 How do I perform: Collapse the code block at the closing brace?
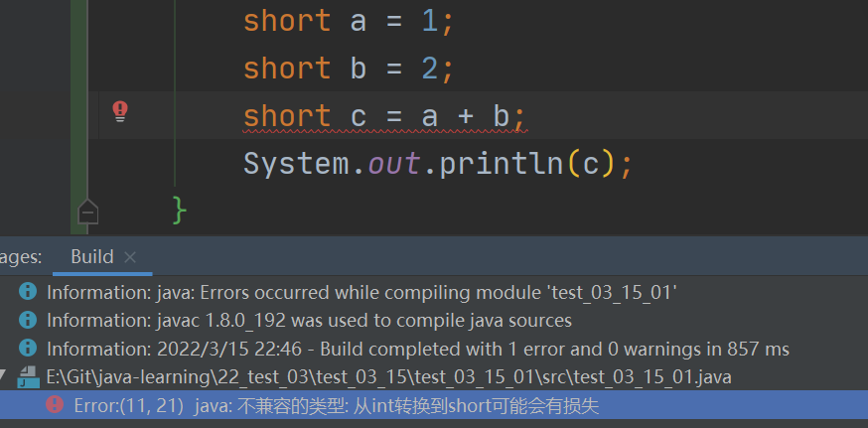tap(88, 212)
